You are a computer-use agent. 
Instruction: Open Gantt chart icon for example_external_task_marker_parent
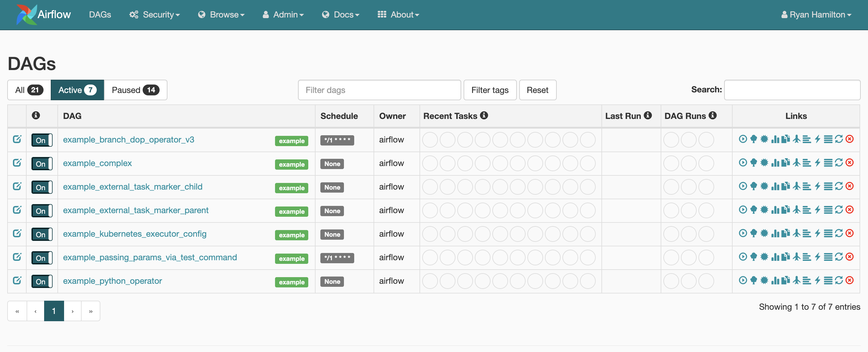807,210
